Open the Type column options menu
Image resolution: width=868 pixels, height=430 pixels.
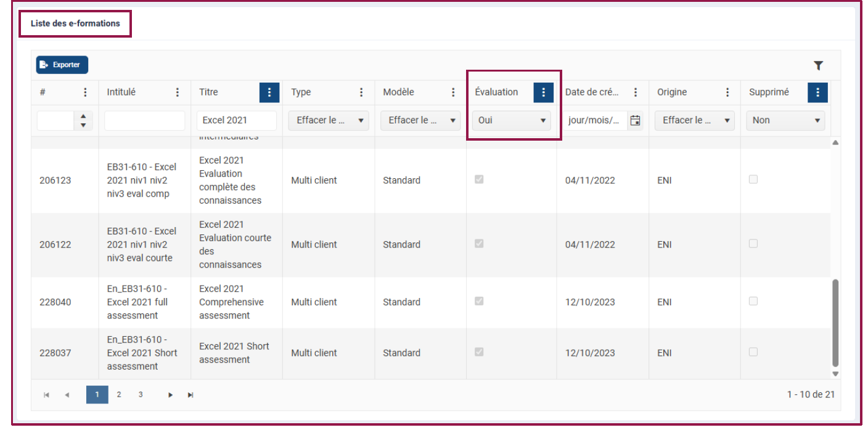[x=361, y=93]
